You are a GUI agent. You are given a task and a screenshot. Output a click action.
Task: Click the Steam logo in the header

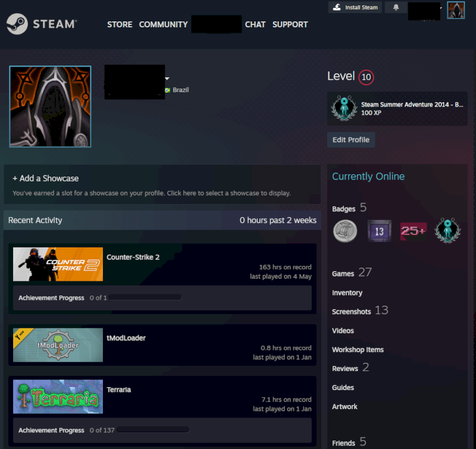42,24
